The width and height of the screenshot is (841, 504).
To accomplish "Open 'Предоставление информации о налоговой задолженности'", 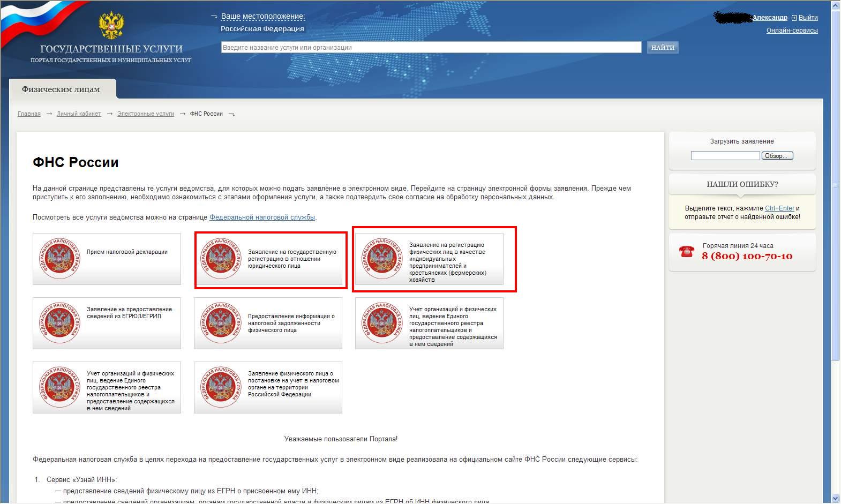I will [x=268, y=323].
